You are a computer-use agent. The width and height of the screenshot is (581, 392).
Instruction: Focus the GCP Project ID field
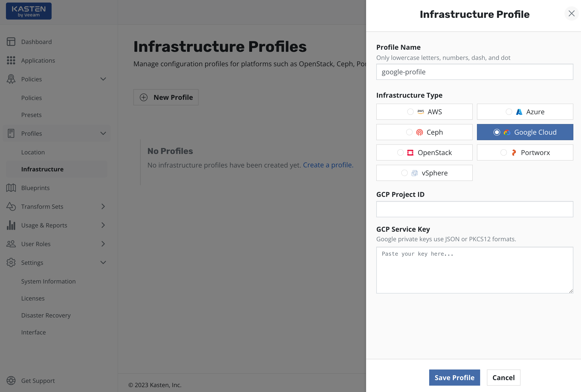(x=474, y=209)
